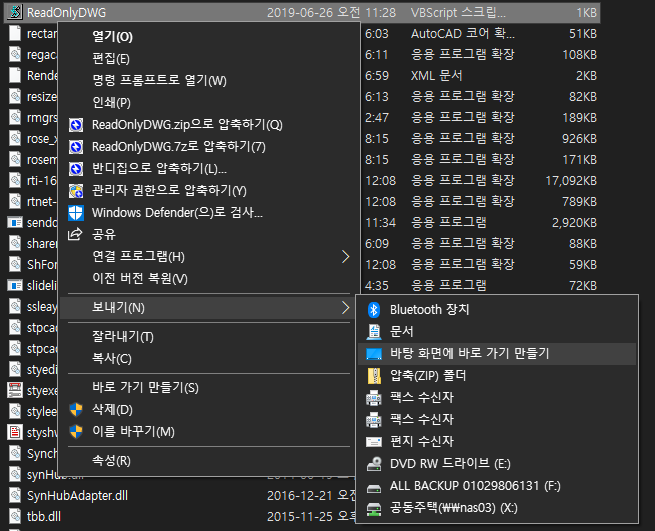
Task: Click the file icon of SynHubAdapter.dll
Action: [15, 495]
